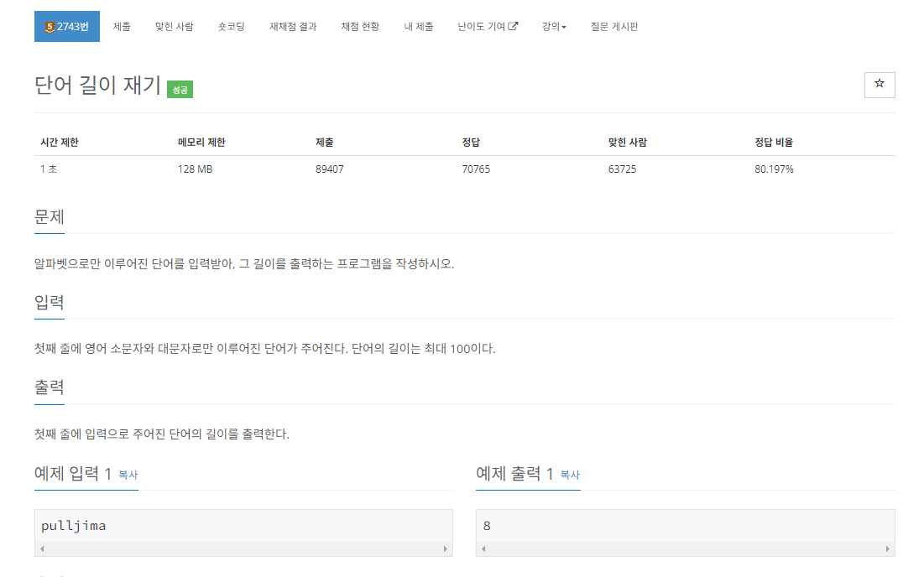
Task: Open the 난이도 기여 link
Action: coord(488,27)
